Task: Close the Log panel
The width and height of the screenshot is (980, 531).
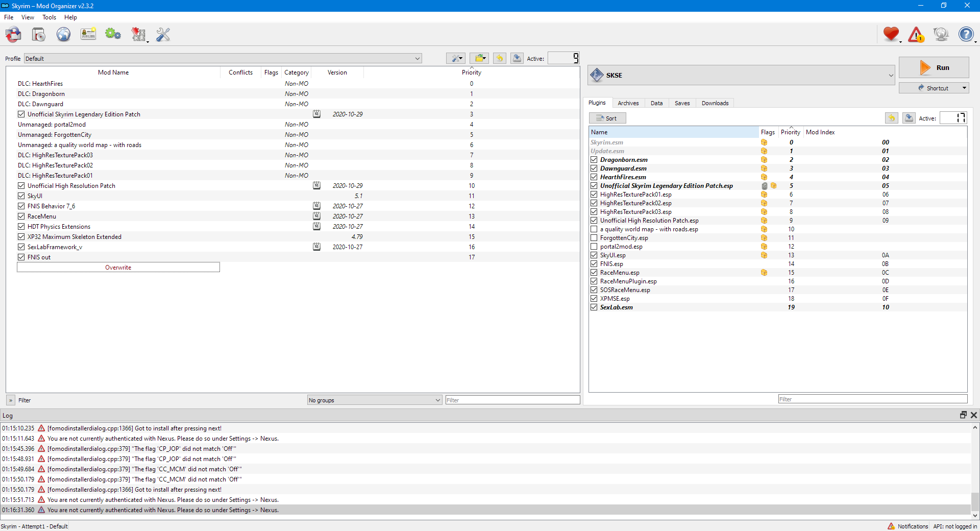Action: [x=974, y=415]
